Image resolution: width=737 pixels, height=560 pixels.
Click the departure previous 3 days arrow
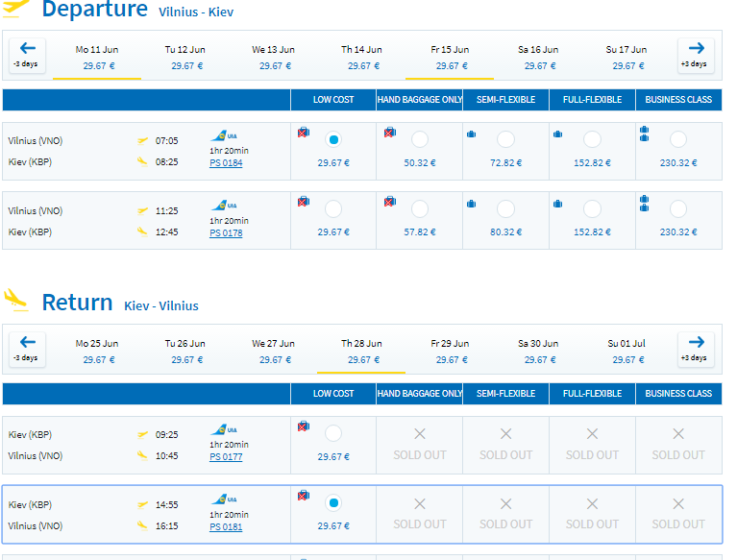point(27,56)
